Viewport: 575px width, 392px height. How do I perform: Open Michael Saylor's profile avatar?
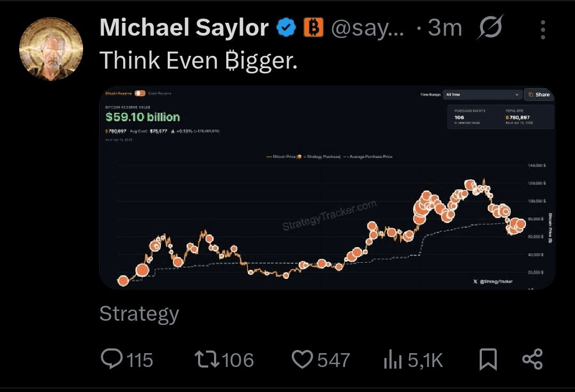click(51, 49)
